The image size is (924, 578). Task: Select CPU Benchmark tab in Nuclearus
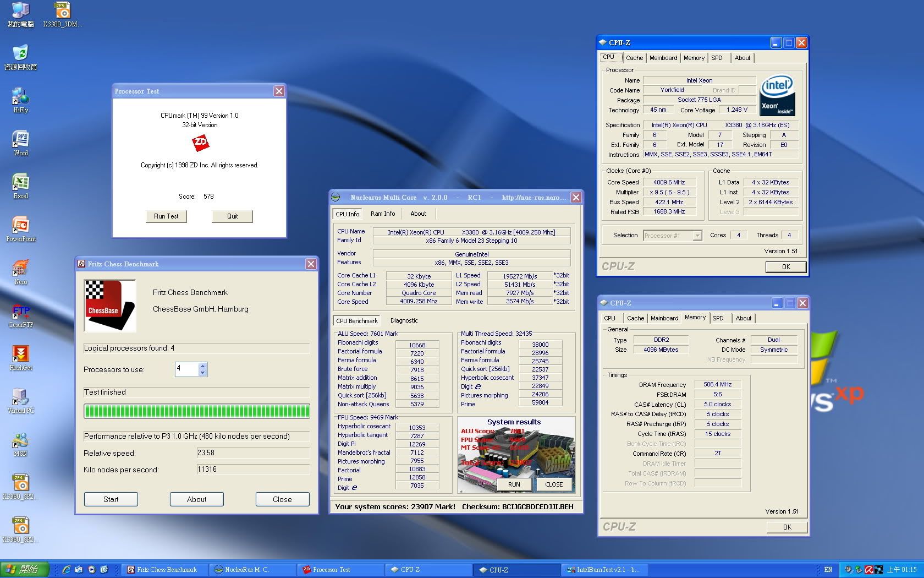point(357,321)
